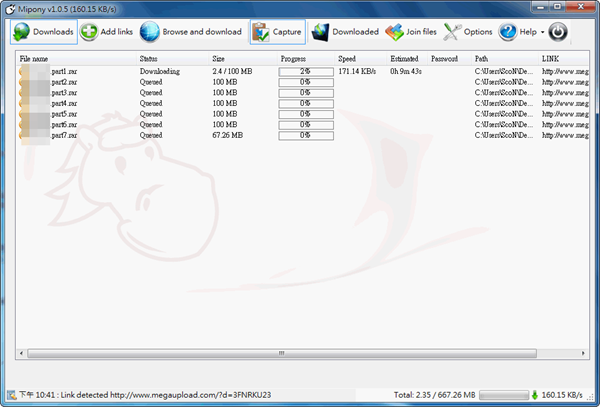This screenshot has width=600, height=407.
Task: Sort by Speed column header
Action: (361, 59)
